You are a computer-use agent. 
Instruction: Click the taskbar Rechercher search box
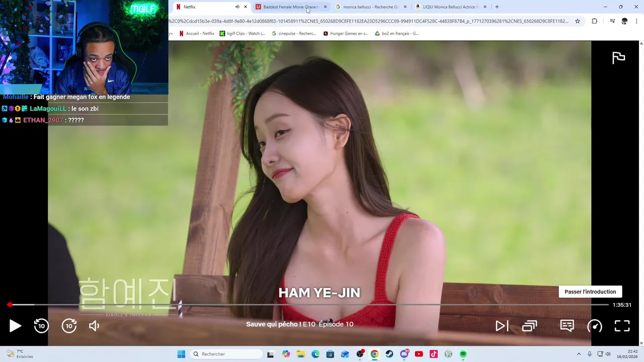click(x=226, y=354)
